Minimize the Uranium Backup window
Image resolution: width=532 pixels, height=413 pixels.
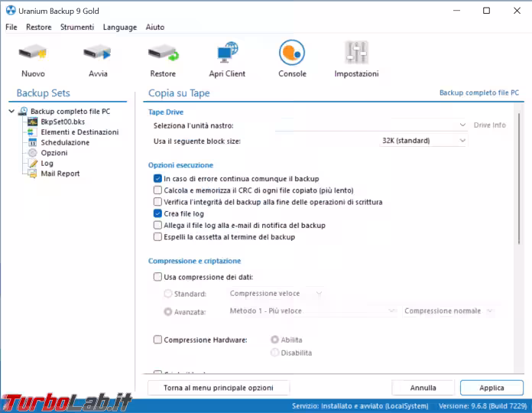pos(456,11)
